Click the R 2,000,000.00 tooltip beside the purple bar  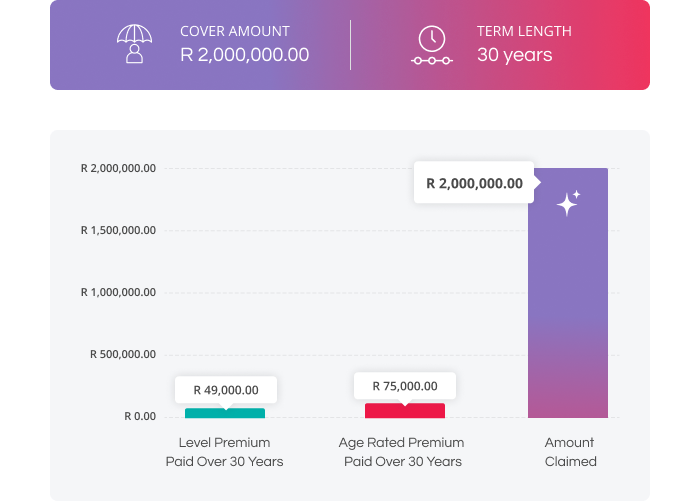pyautogui.click(x=474, y=183)
